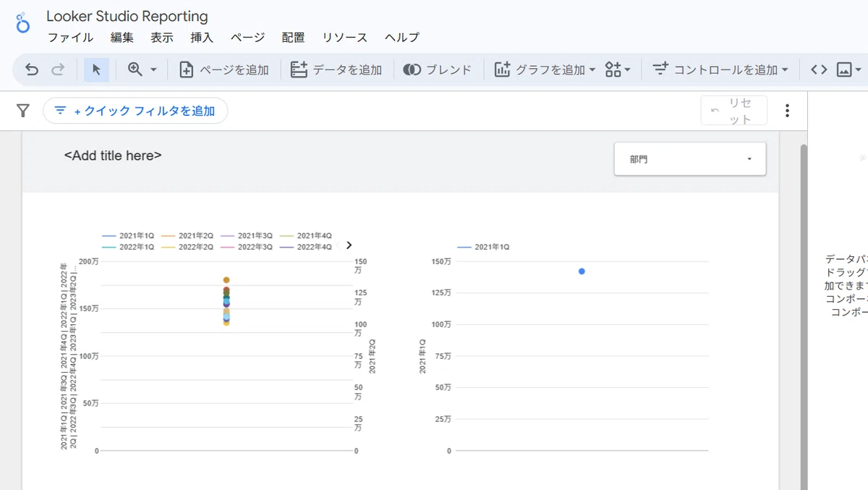Image resolution: width=868 pixels, height=490 pixels.
Task: Click the zoom magnifier icon
Action: click(135, 69)
